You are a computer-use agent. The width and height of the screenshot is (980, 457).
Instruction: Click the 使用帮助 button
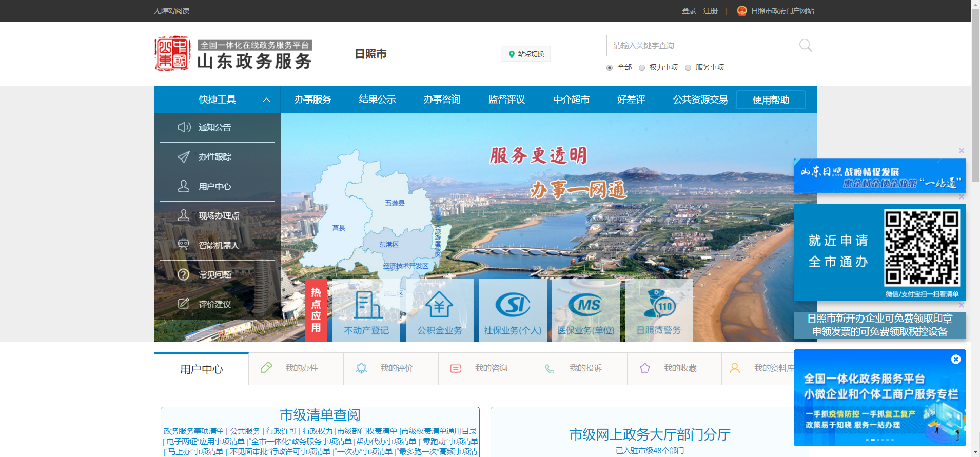coord(770,100)
